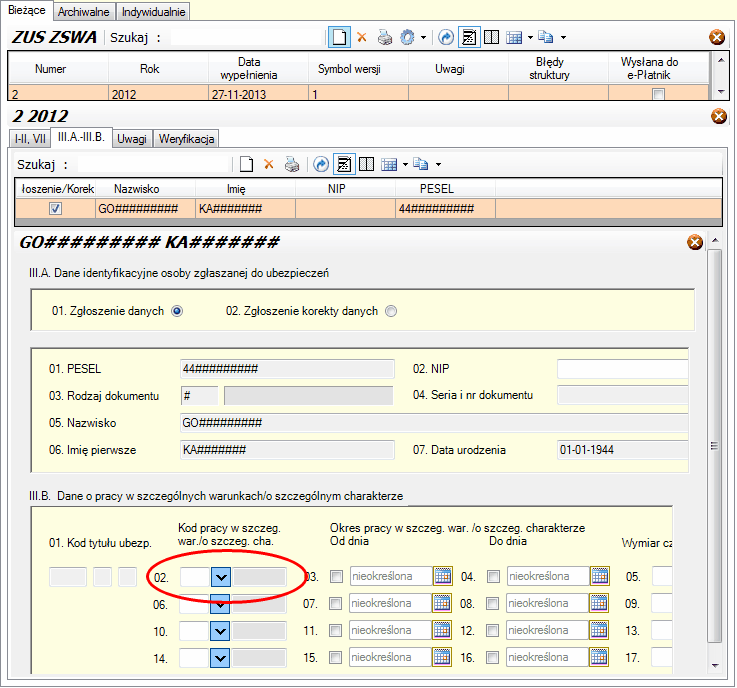
Task: Open calendar picker for field 15
Action: point(442,657)
